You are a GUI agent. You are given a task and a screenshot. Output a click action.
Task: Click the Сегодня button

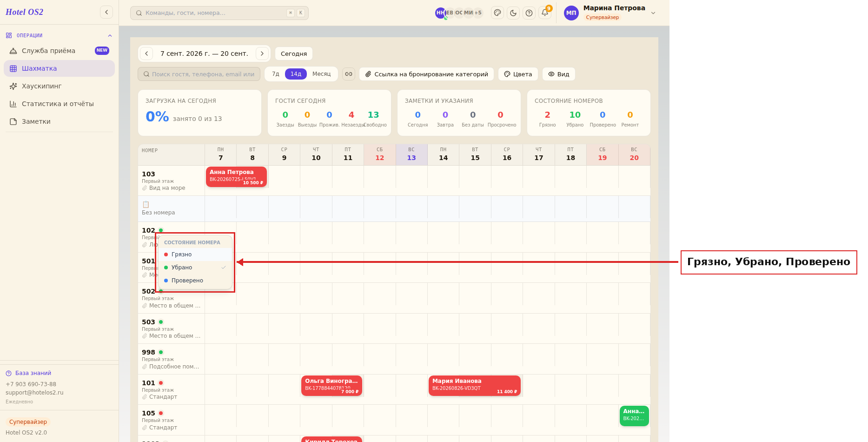(x=294, y=54)
